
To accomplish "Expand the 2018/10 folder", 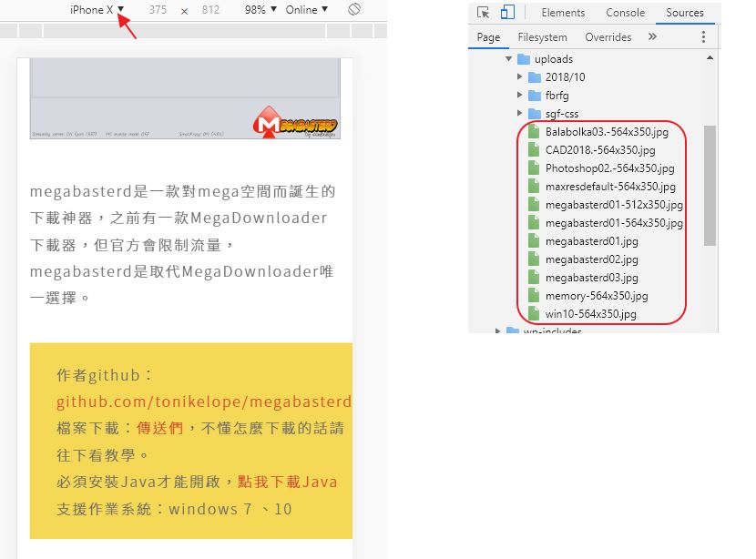I will pyautogui.click(x=520, y=77).
